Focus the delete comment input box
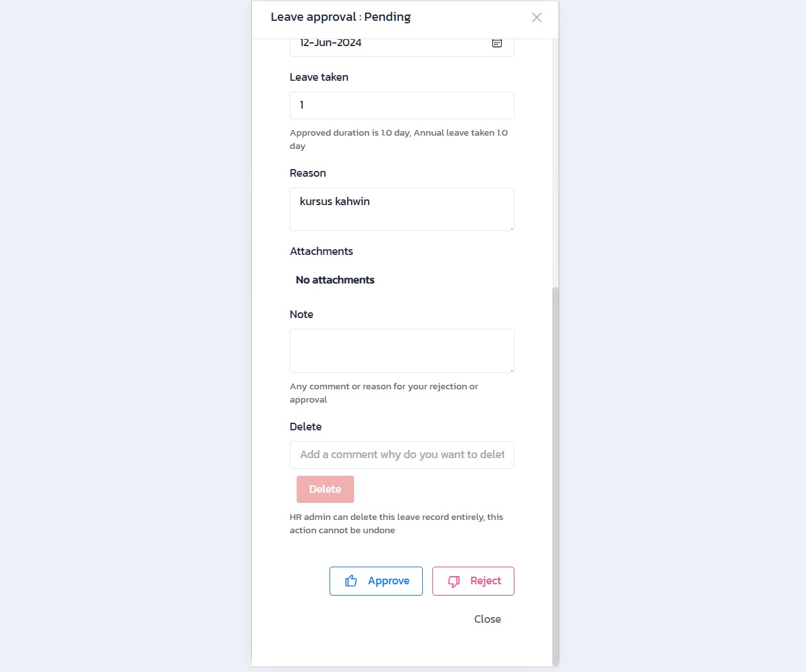This screenshot has width=806, height=672. pos(401,455)
